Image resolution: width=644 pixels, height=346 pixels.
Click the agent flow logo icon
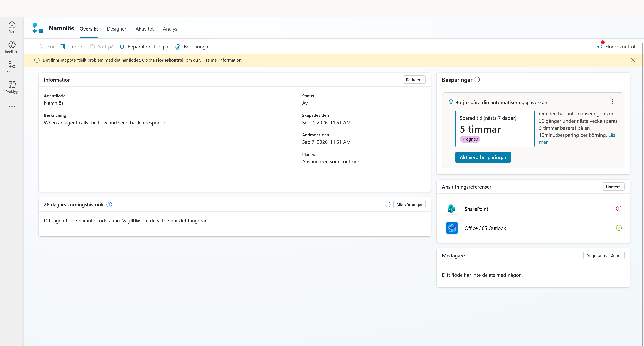pos(37,28)
